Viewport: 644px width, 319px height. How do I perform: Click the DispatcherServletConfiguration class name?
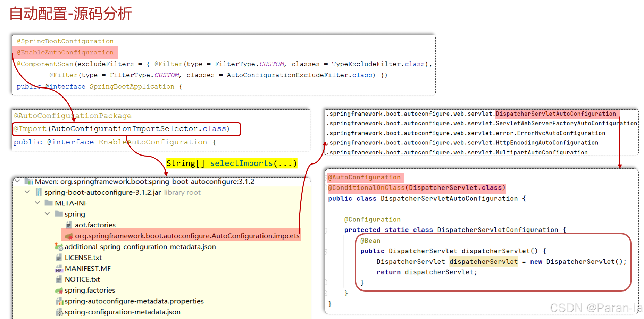click(498, 230)
